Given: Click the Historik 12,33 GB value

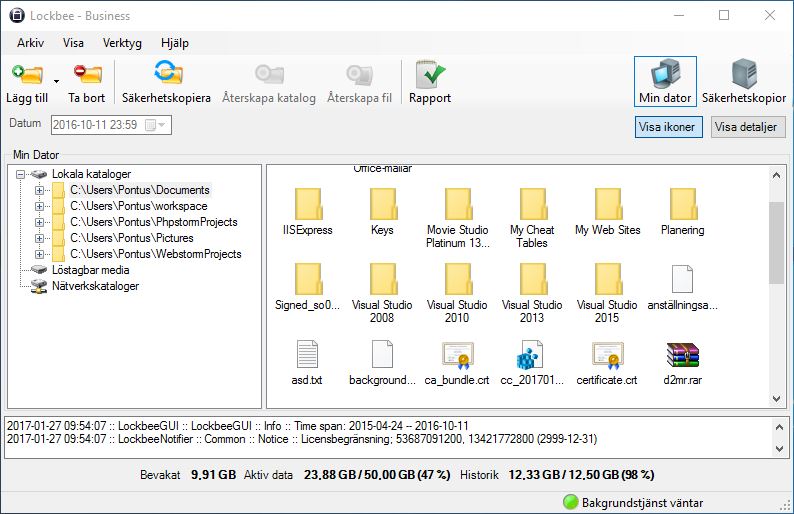Looking at the screenshot, I should click(581, 475).
